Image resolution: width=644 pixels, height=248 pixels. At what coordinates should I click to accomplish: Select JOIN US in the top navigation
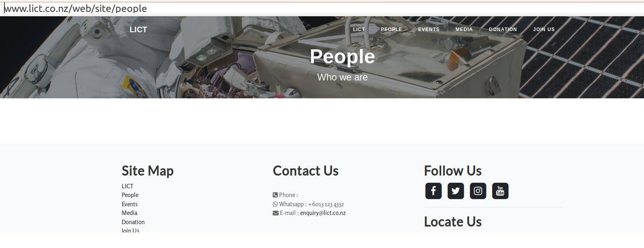[544, 29]
